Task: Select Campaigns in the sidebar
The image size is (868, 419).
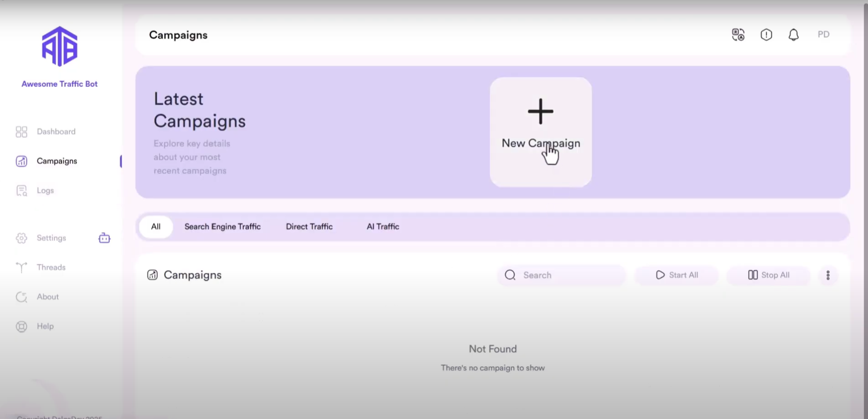Action: [57, 161]
